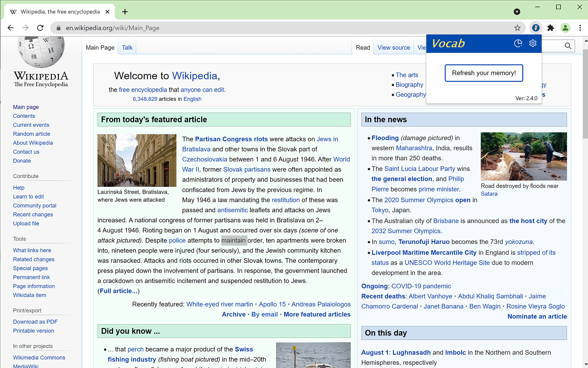Bookmark this page with the star icon
This screenshot has width=588, height=368.
coord(517,28)
